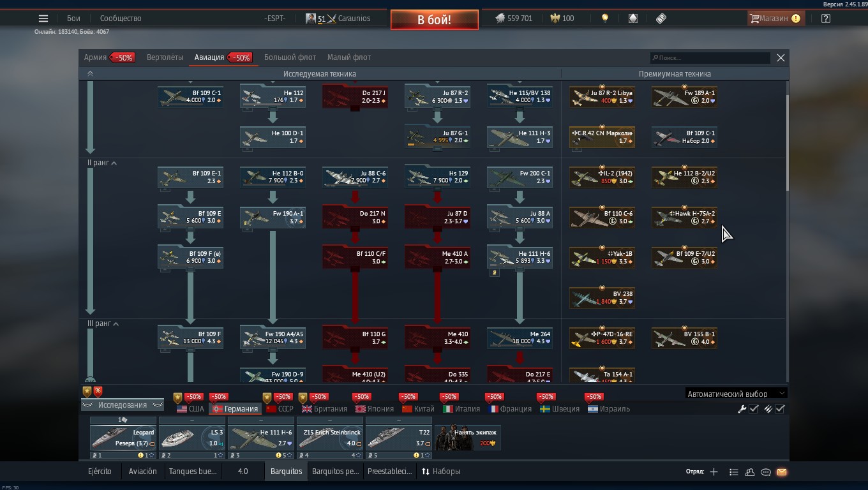
Task: Open the hamburger main menu
Action: (x=43, y=19)
